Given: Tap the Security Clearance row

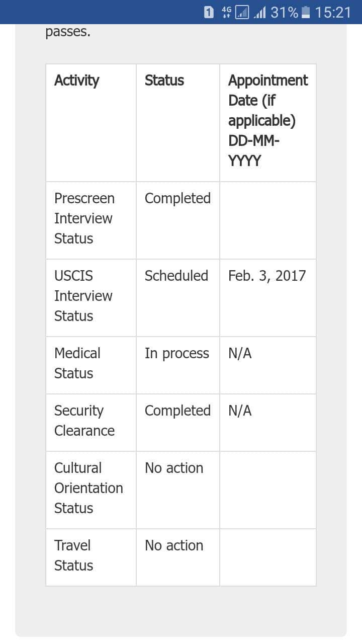Looking at the screenshot, I should (x=79, y=421).
